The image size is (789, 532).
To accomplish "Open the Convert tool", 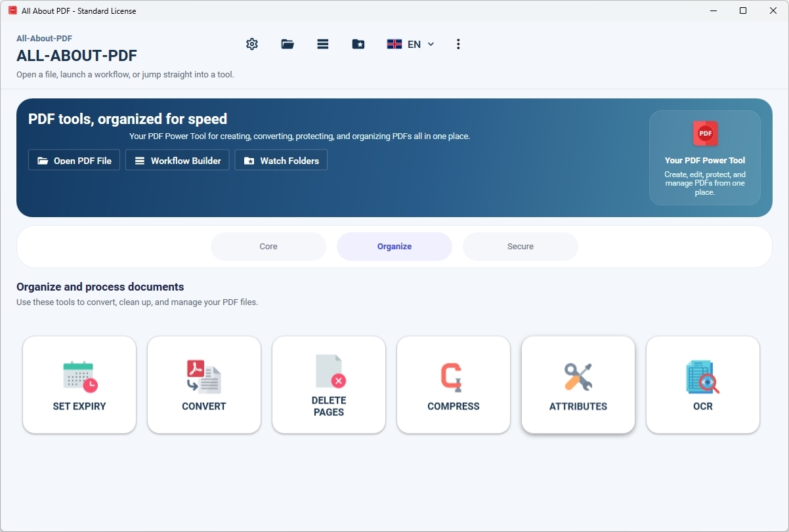I will click(204, 385).
